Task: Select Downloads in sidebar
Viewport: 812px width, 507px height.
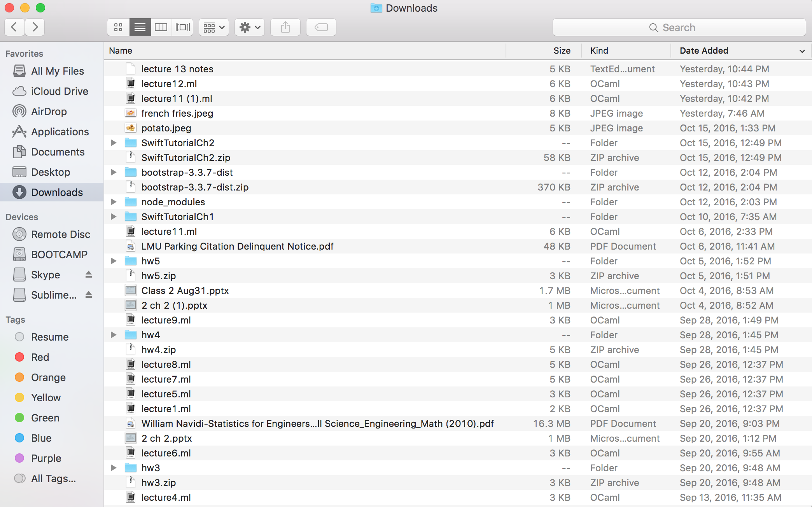Action: [52, 192]
